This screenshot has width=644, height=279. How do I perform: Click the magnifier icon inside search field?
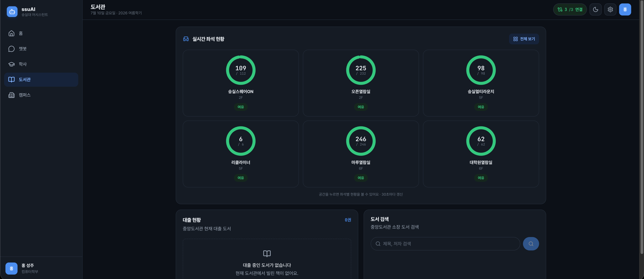tap(378, 244)
